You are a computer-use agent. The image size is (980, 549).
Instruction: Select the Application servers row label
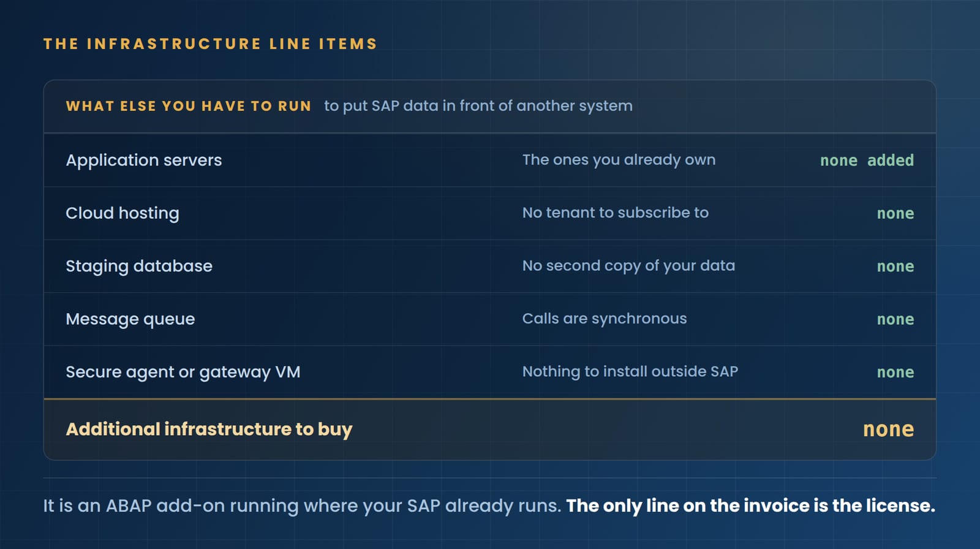pos(144,160)
